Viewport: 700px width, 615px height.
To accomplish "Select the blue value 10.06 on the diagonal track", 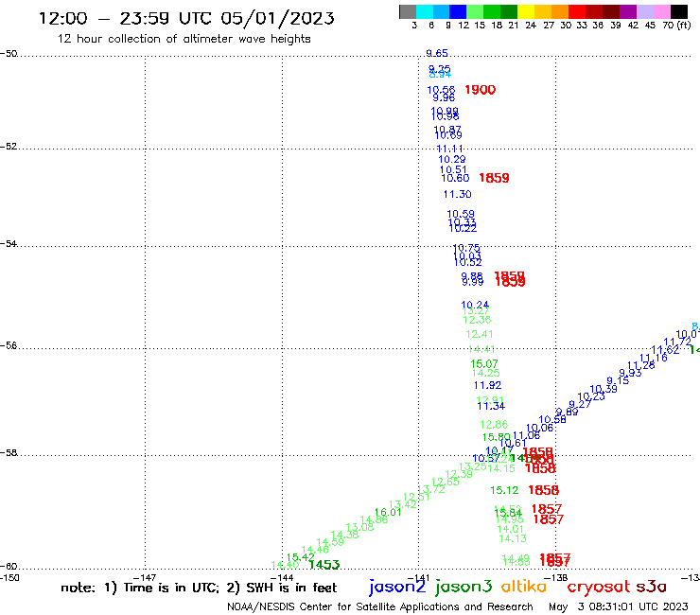I will point(540,428).
